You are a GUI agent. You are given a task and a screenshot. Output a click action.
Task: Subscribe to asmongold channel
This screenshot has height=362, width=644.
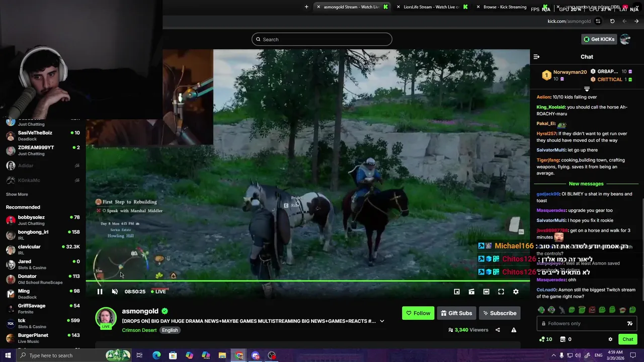pyautogui.click(x=500, y=313)
